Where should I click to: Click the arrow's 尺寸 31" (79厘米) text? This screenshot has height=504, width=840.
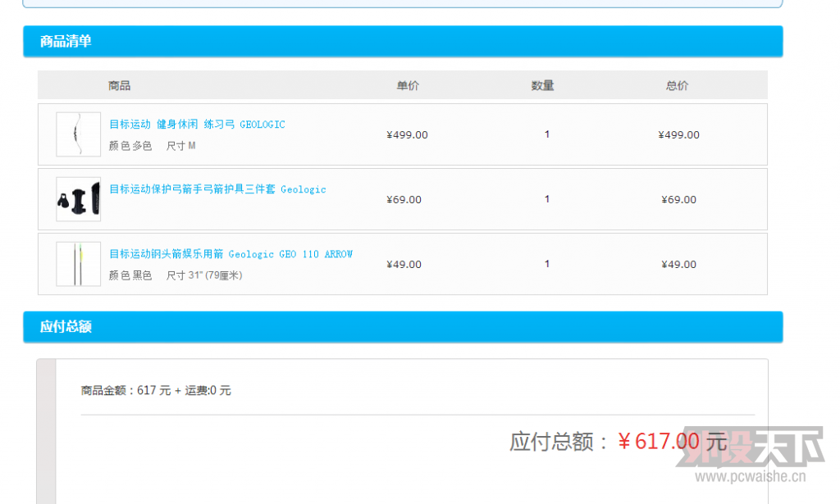tap(204, 275)
